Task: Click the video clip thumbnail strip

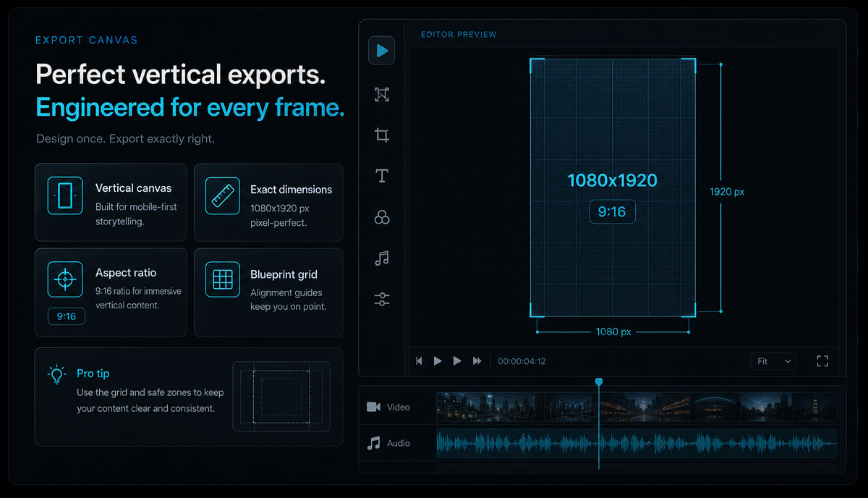Action: 637,407
